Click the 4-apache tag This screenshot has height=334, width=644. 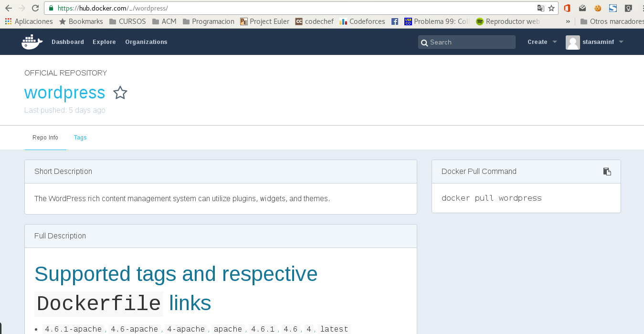tap(186, 329)
